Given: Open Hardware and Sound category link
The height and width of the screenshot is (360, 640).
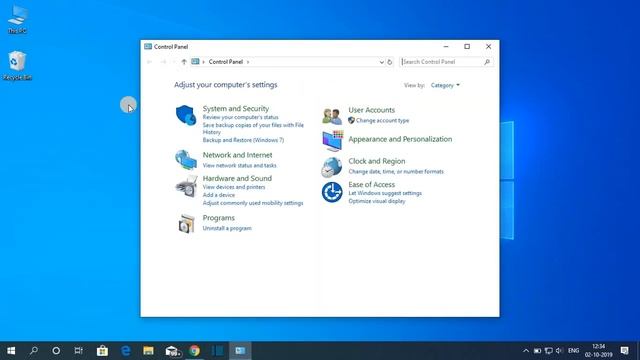Looking at the screenshot, I should tap(237, 178).
